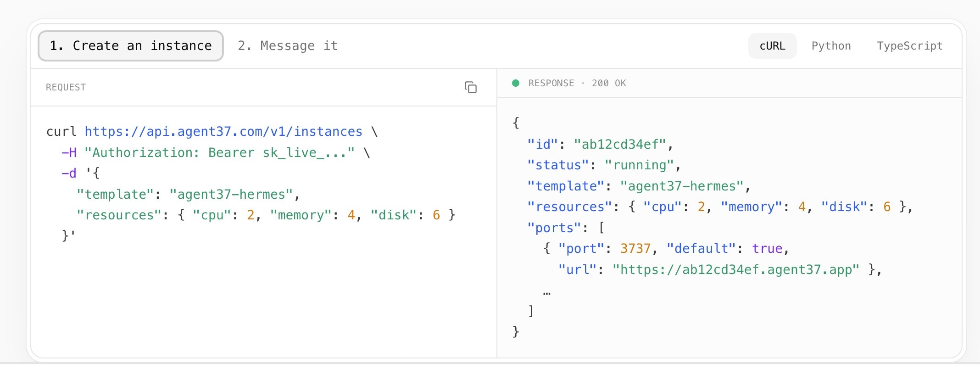Select the cURL language tab

point(773,46)
